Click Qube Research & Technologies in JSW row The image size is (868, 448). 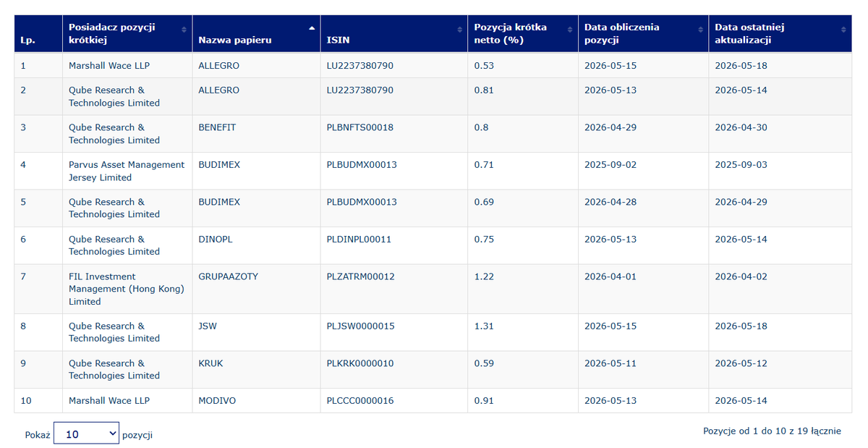tap(114, 332)
